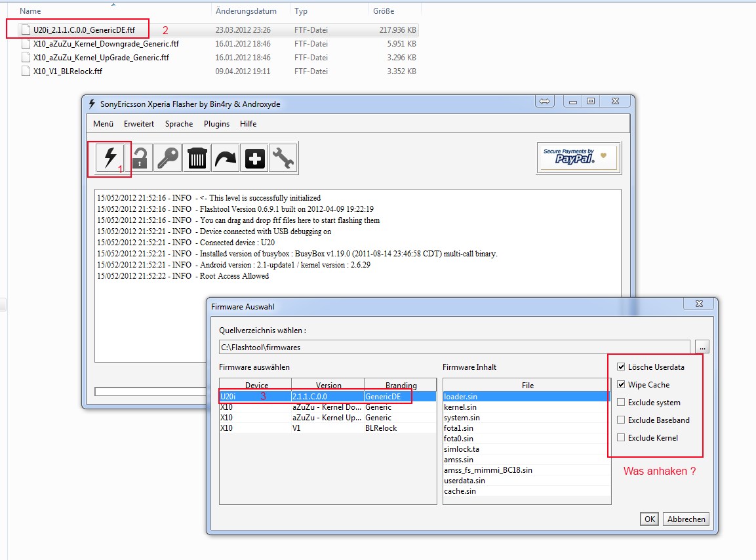The height and width of the screenshot is (560, 756).
Task: Click the key Root icon
Action: point(168,158)
